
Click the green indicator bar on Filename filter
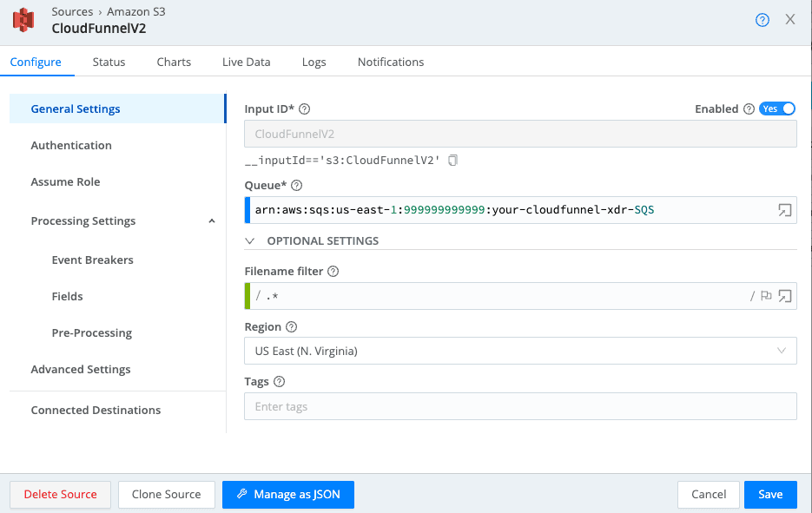tap(248, 296)
